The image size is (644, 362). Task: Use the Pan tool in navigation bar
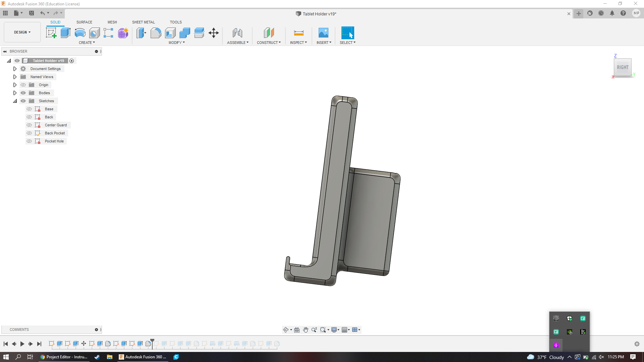coord(306,329)
